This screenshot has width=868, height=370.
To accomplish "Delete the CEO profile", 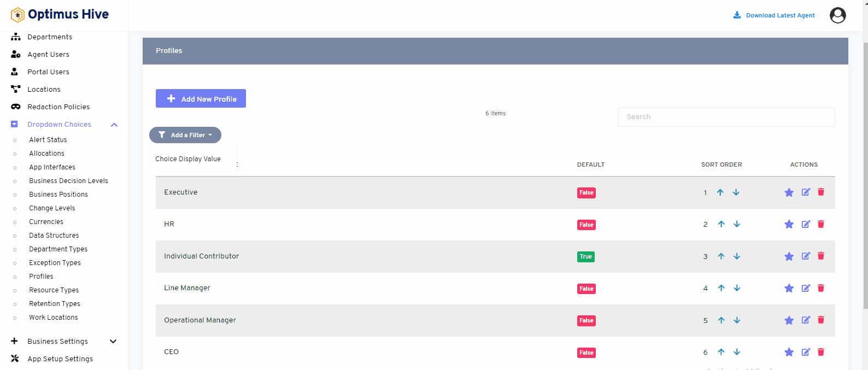I will 821,352.
